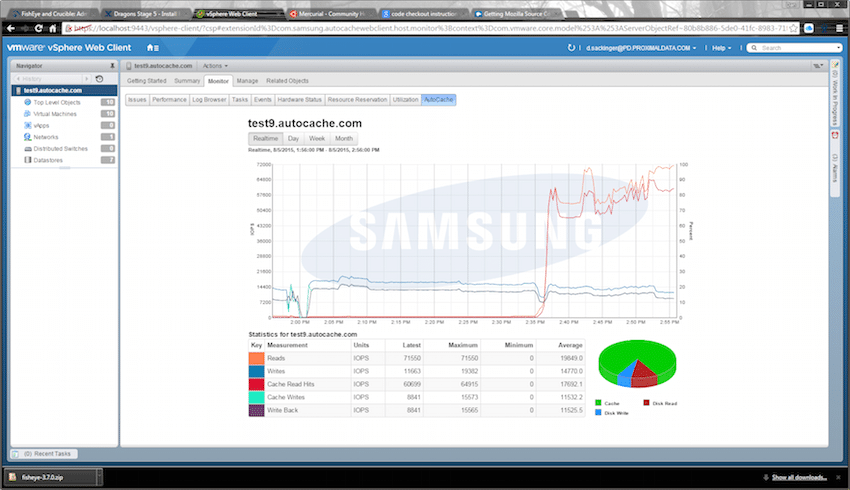This screenshot has height=490, width=850.
Task: Click the orange Reads color key
Action: pos(256,358)
